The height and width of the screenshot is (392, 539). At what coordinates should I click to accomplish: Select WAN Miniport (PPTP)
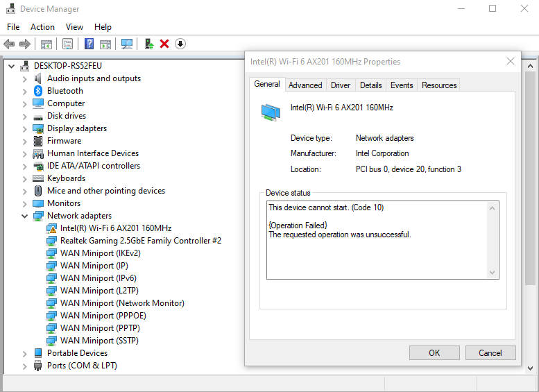pos(100,328)
